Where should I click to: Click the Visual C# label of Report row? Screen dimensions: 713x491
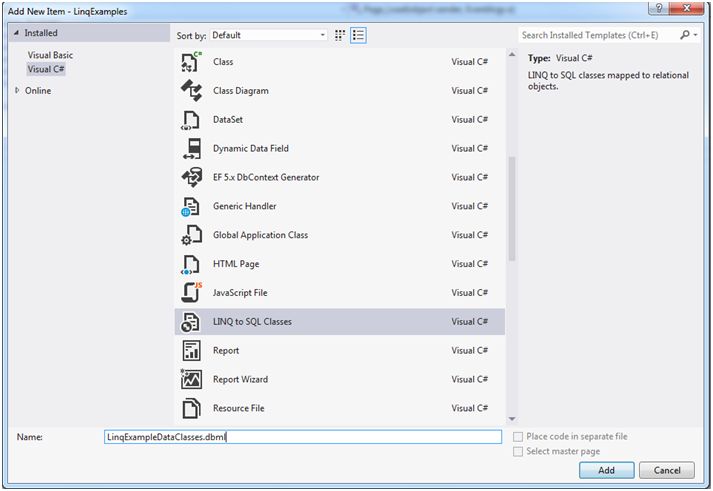[470, 351]
